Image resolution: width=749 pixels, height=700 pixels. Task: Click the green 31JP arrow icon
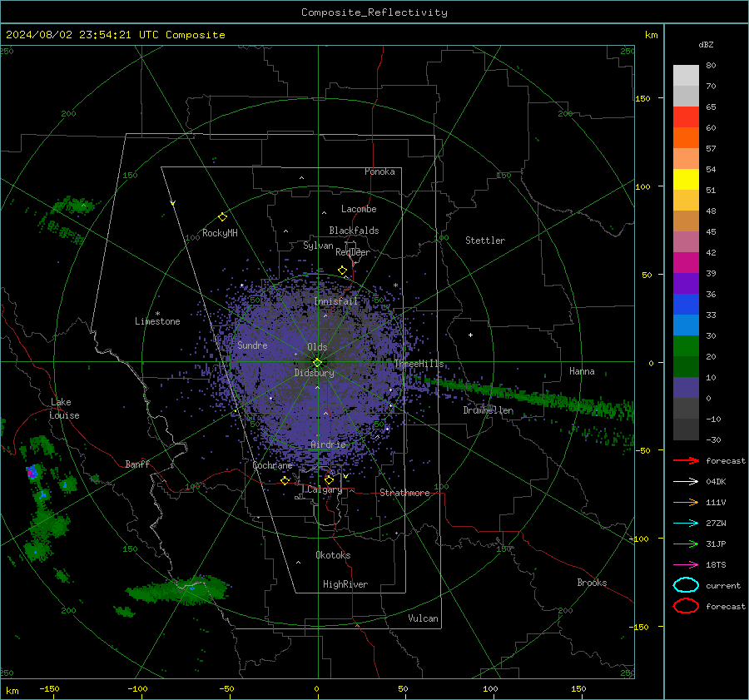coord(686,544)
